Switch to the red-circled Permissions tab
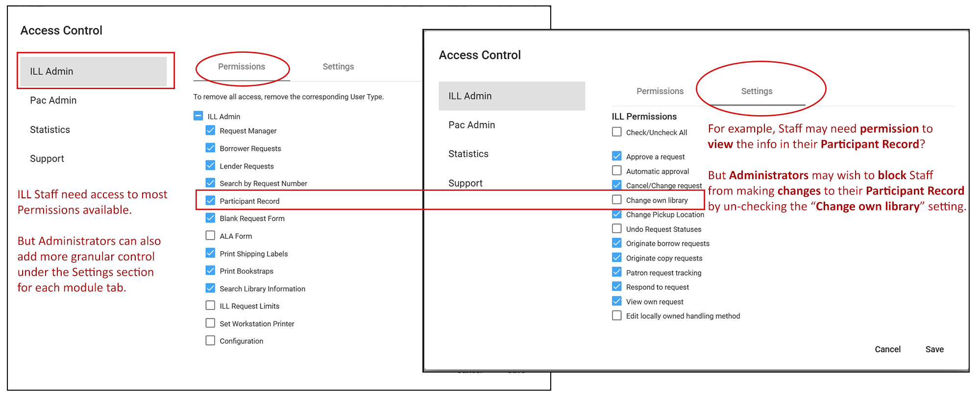 tap(242, 67)
